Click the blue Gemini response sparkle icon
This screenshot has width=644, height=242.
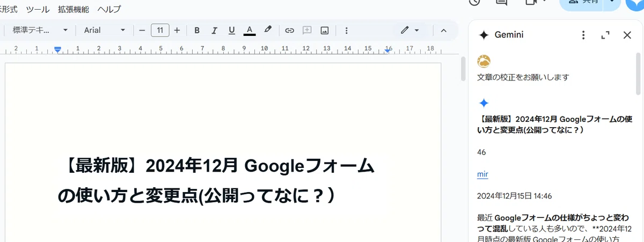(x=484, y=103)
